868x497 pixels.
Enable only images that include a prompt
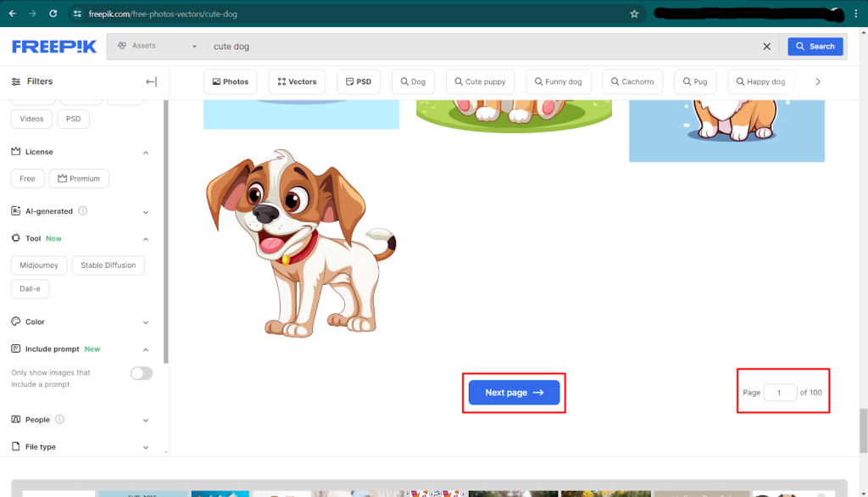(142, 373)
